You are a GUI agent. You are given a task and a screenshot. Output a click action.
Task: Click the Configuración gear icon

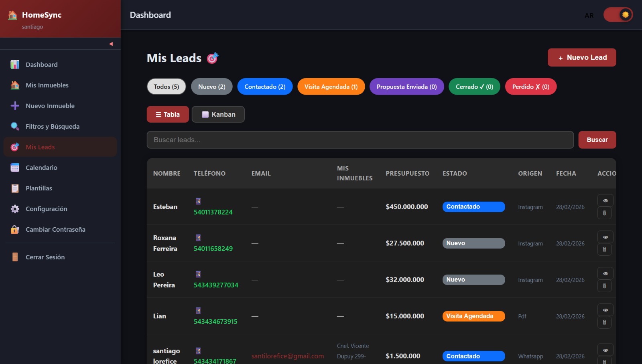click(x=15, y=209)
